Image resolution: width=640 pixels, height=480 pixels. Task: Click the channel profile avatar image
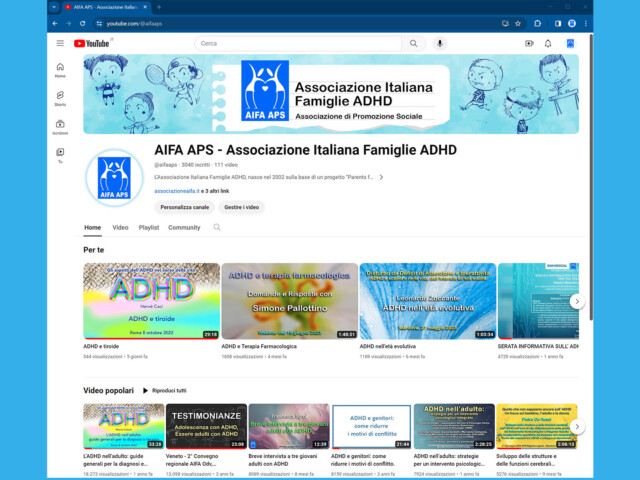pos(114,178)
